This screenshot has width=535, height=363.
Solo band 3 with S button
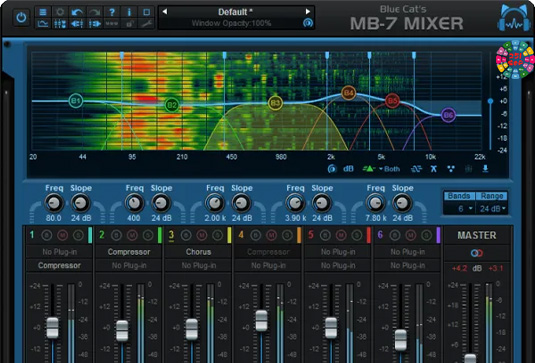217,235
